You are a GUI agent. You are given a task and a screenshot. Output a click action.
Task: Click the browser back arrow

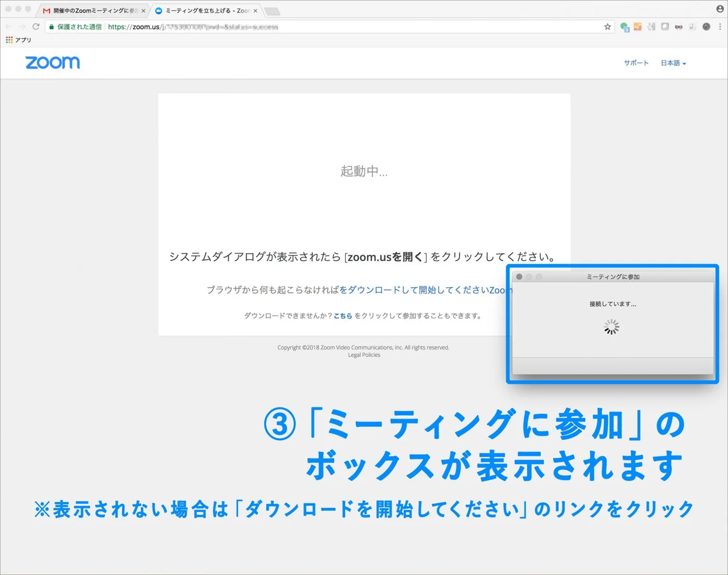point(8,27)
